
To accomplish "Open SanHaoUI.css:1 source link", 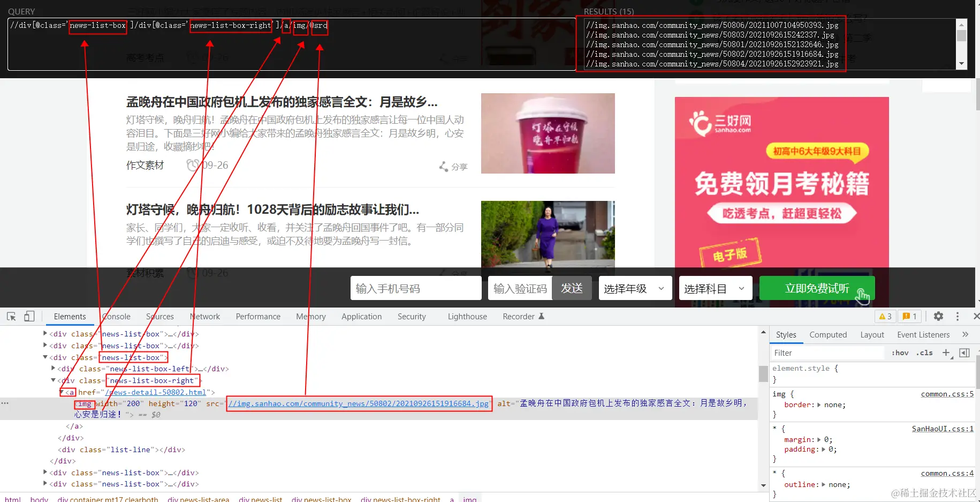I will tap(943, 429).
